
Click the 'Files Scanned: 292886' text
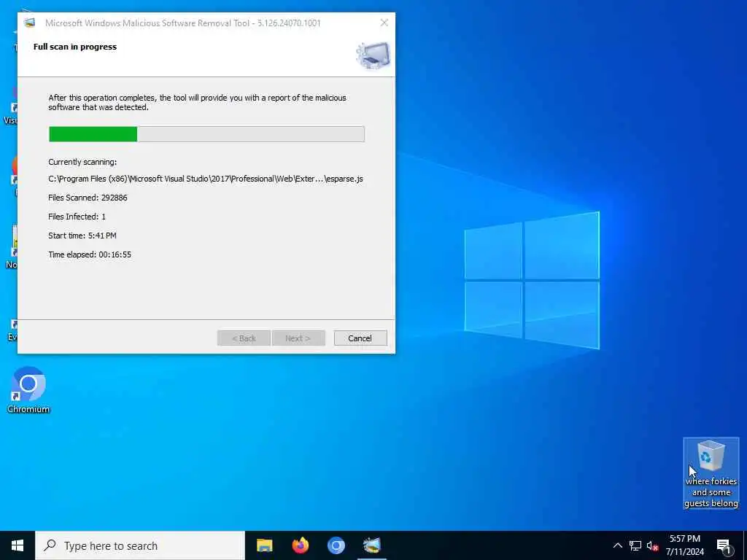(x=88, y=198)
